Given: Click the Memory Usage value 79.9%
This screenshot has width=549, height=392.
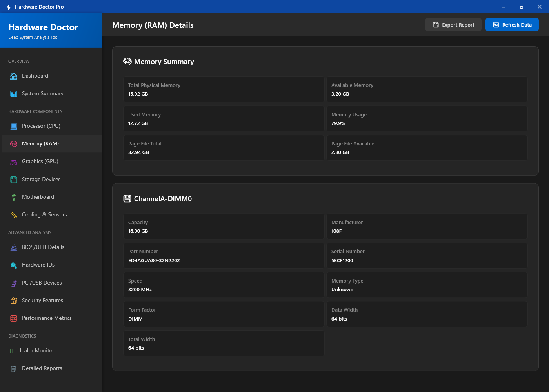Looking at the screenshot, I should click(x=338, y=123).
